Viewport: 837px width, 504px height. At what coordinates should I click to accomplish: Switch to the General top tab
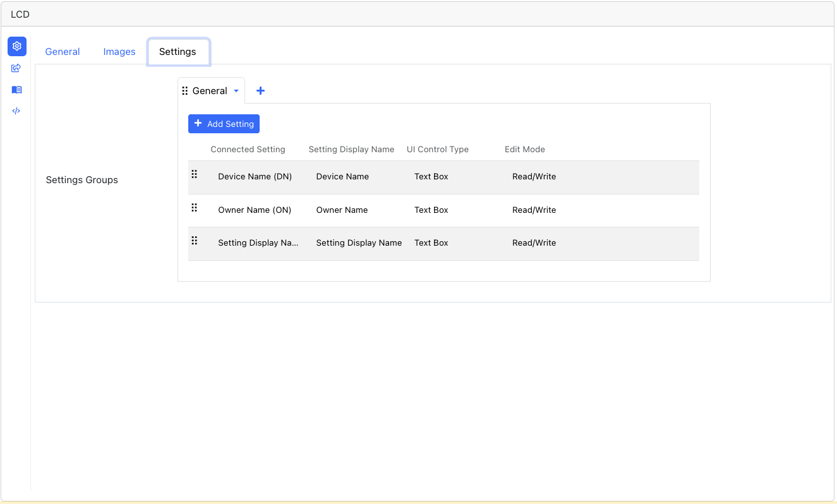(x=63, y=52)
